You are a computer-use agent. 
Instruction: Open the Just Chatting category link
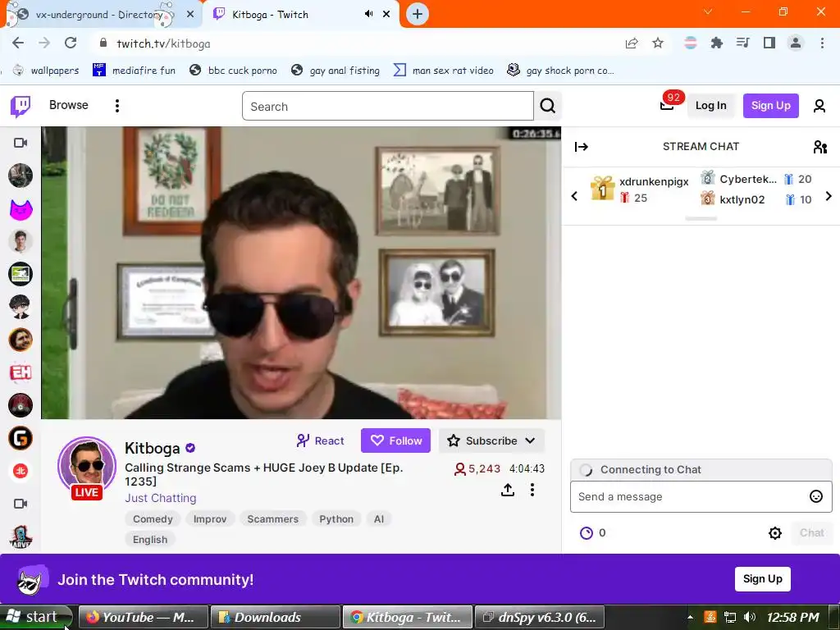(x=161, y=498)
